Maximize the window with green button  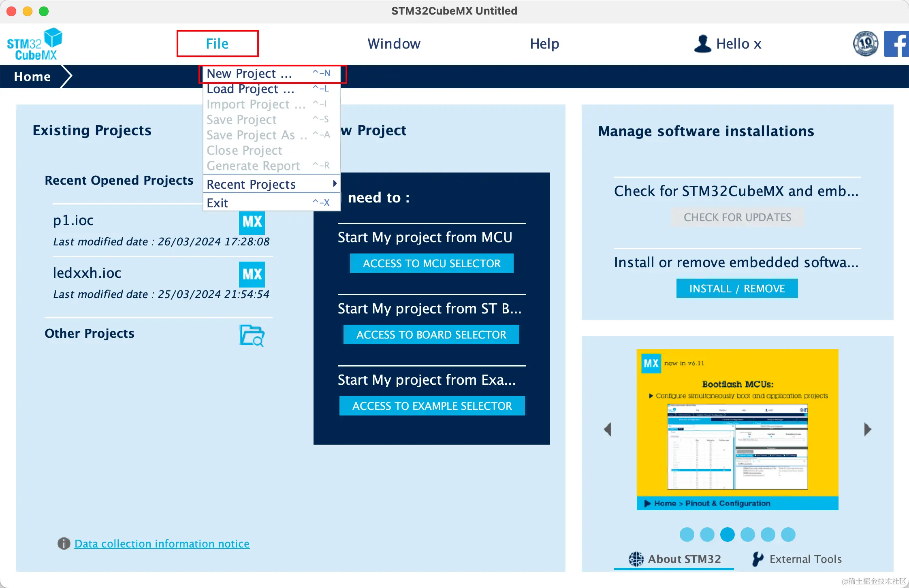click(x=44, y=11)
